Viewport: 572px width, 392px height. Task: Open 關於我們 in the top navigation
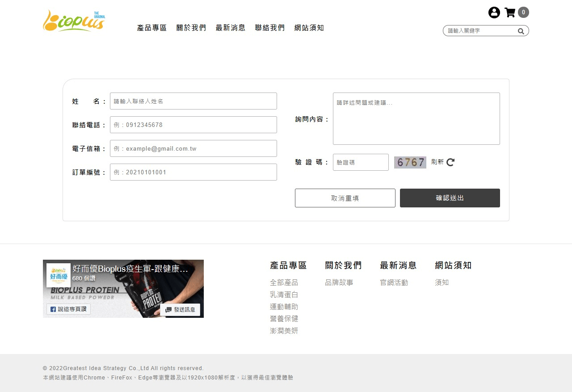point(191,28)
